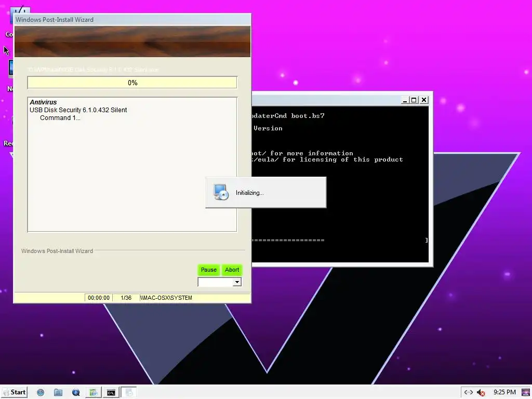Click the \\MAC-OSX\SYSTEM status bar entry

pyautogui.click(x=166, y=298)
